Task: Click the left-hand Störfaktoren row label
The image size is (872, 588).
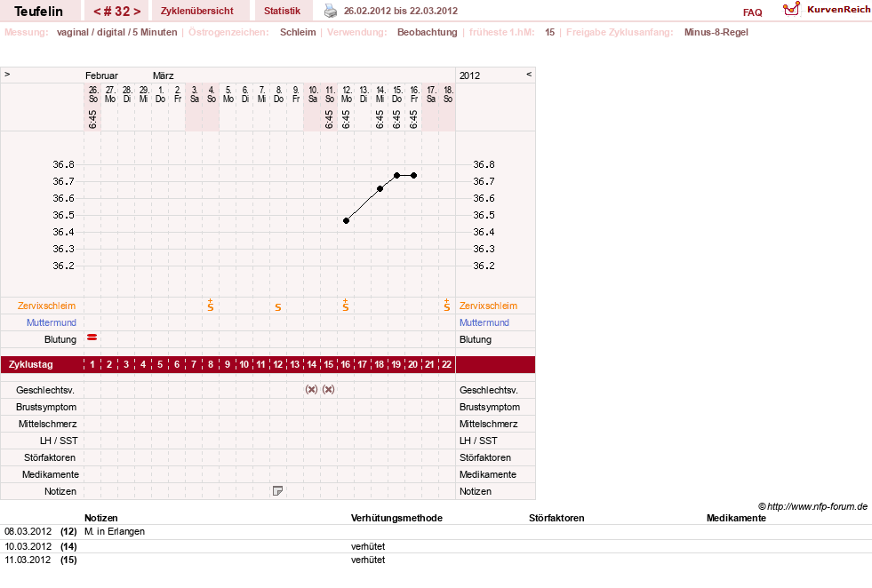Action: point(50,457)
